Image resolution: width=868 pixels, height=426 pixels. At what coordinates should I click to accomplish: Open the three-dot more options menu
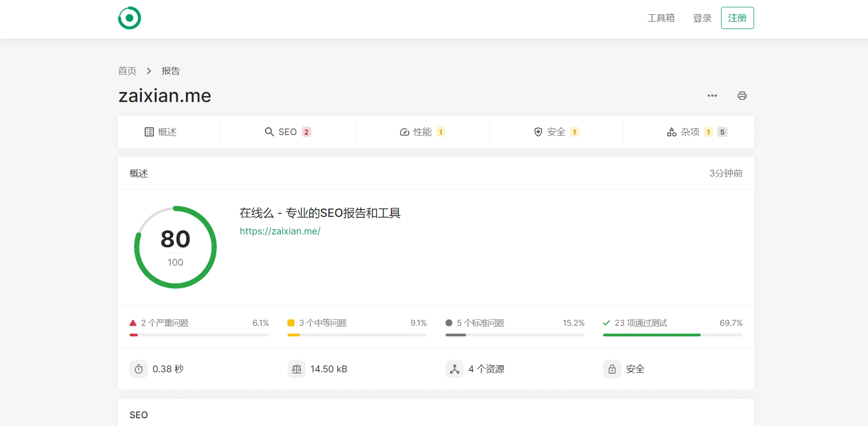point(712,96)
